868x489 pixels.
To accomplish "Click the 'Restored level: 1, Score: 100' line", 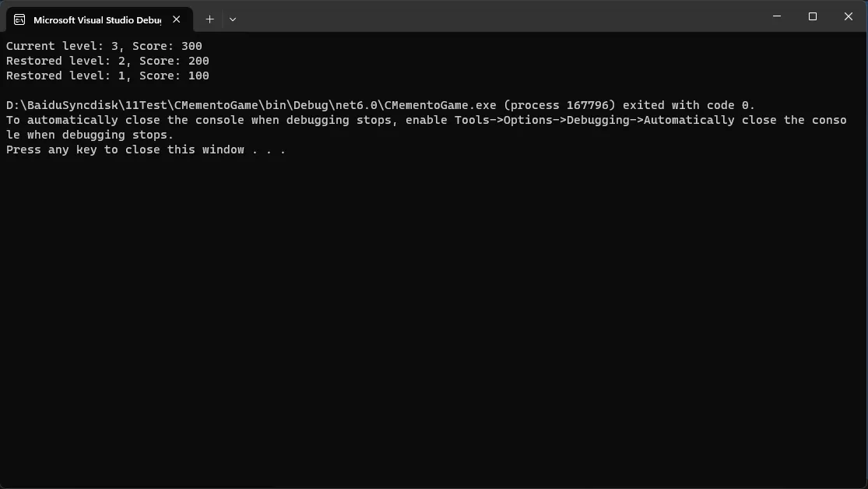I will (107, 76).
